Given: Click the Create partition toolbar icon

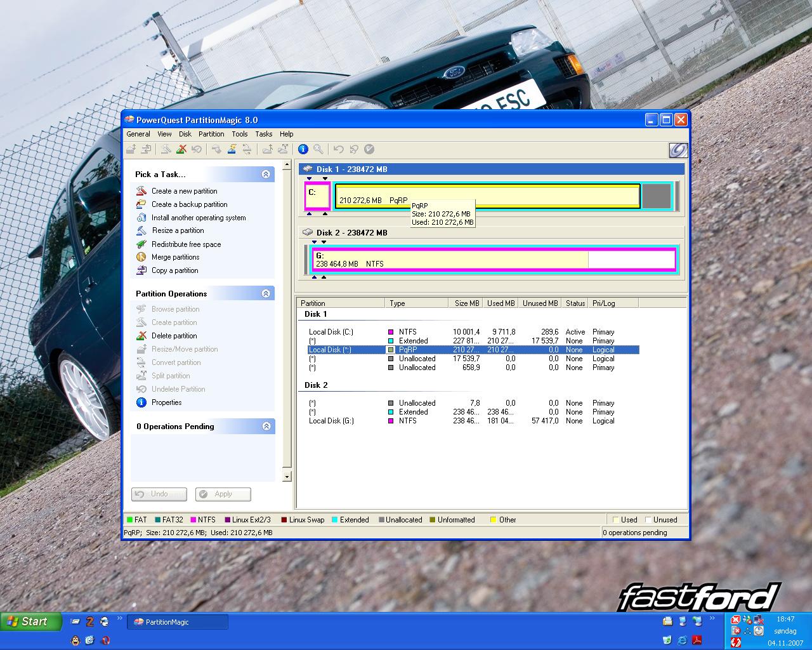Looking at the screenshot, I should click(x=166, y=149).
